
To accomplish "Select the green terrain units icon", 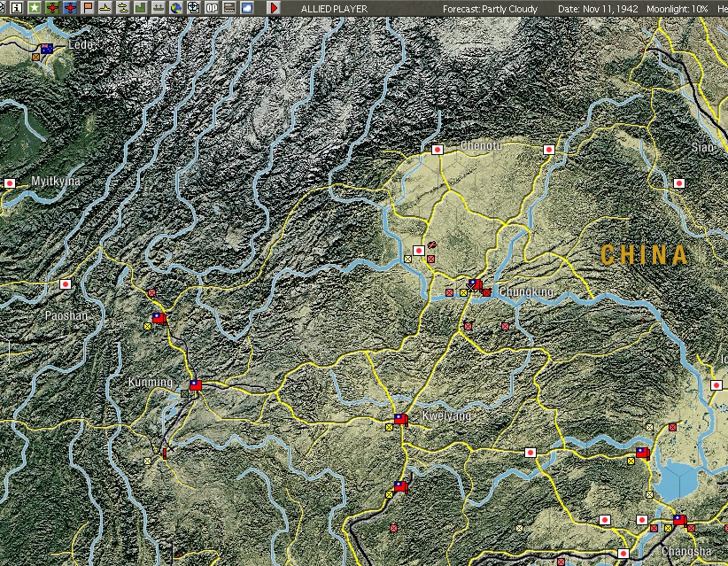I will 157,7.
